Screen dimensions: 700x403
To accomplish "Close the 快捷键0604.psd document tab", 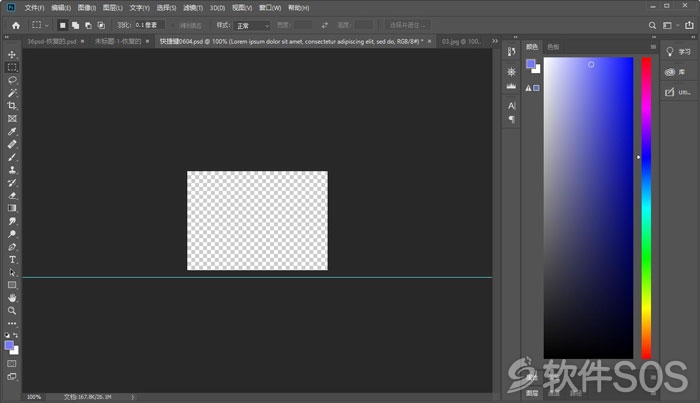I will (x=429, y=42).
